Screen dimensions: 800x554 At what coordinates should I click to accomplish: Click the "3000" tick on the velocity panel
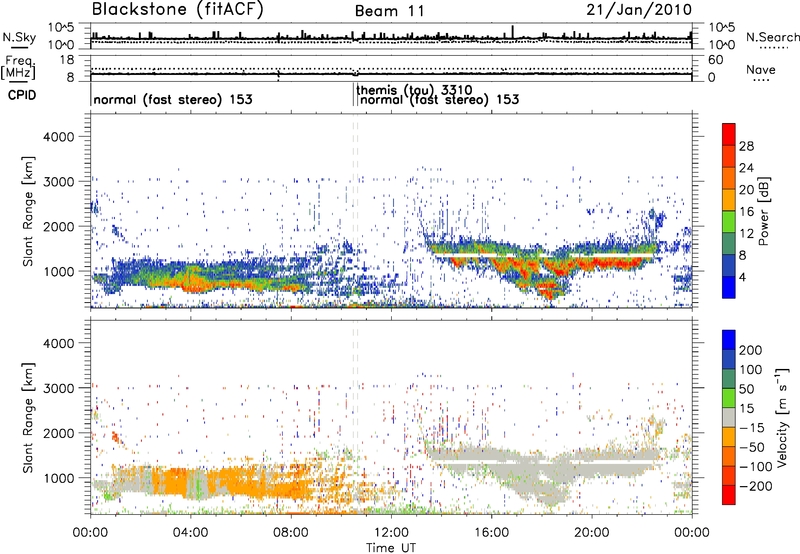tap(59, 388)
